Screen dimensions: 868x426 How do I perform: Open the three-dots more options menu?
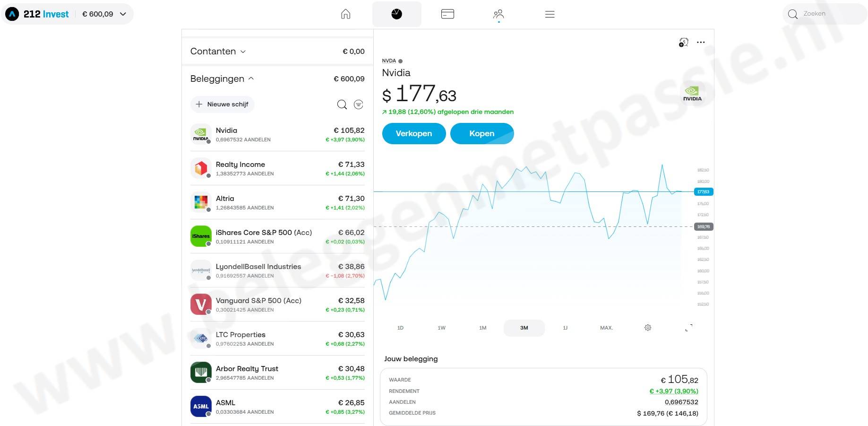point(701,43)
